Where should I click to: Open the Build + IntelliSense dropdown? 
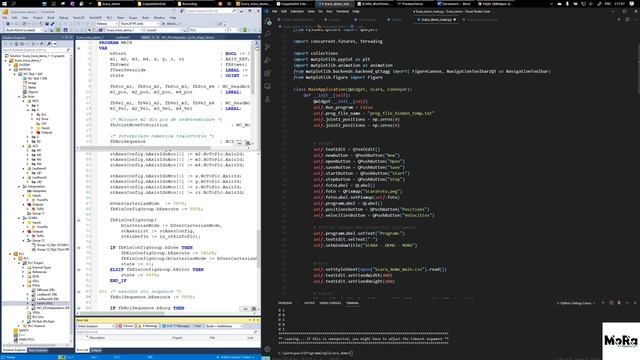click(x=224, y=326)
